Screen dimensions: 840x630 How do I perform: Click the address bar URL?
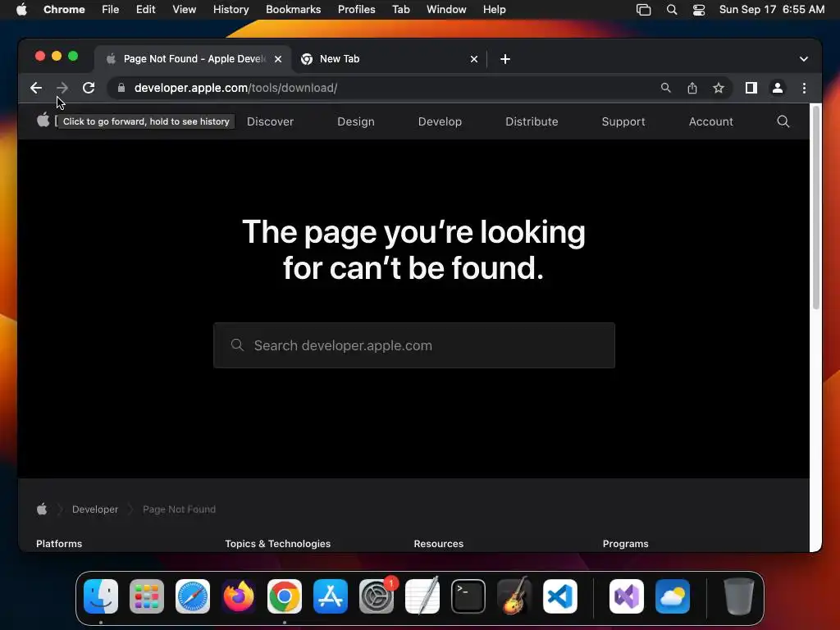235,88
